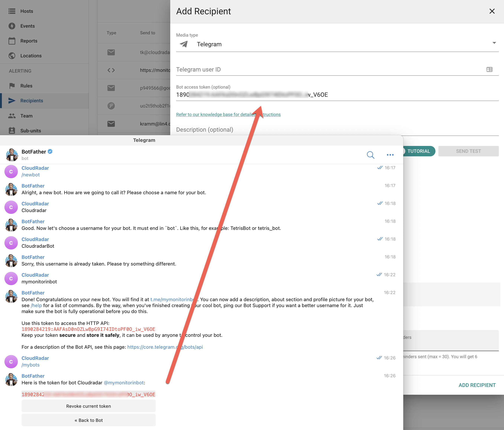This screenshot has height=430, width=504.
Task: Click the Recipients paper plane icon
Action: (x=12, y=101)
